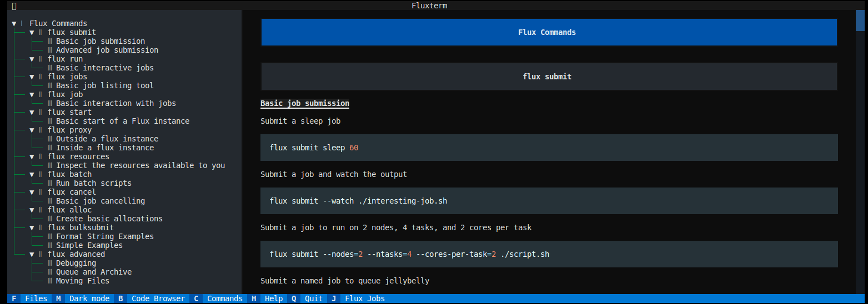868x304 pixels.
Task: Collapse the flux batch tree node
Action: 32,174
